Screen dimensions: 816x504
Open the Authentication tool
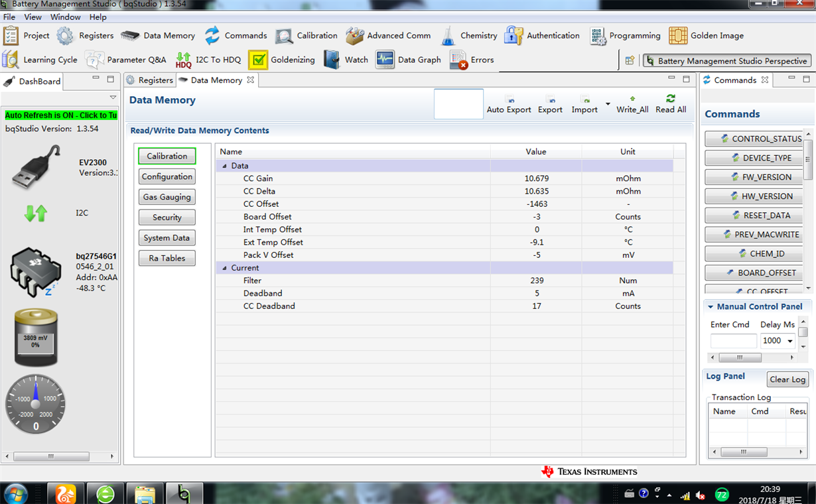542,36
